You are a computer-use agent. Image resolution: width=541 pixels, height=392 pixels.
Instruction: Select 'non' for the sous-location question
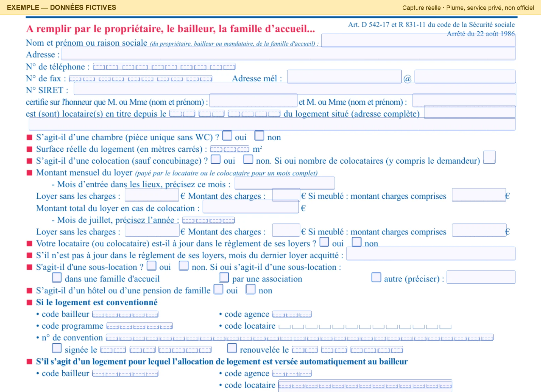coord(184,265)
